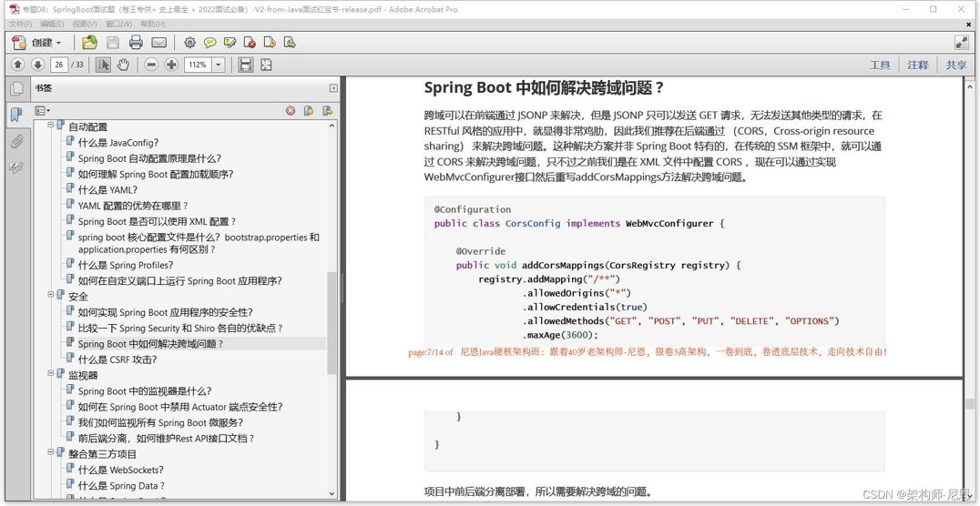Open bookmark YAML 配置的优势在哪里?
Screen dimensions: 980x506
click(x=133, y=206)
